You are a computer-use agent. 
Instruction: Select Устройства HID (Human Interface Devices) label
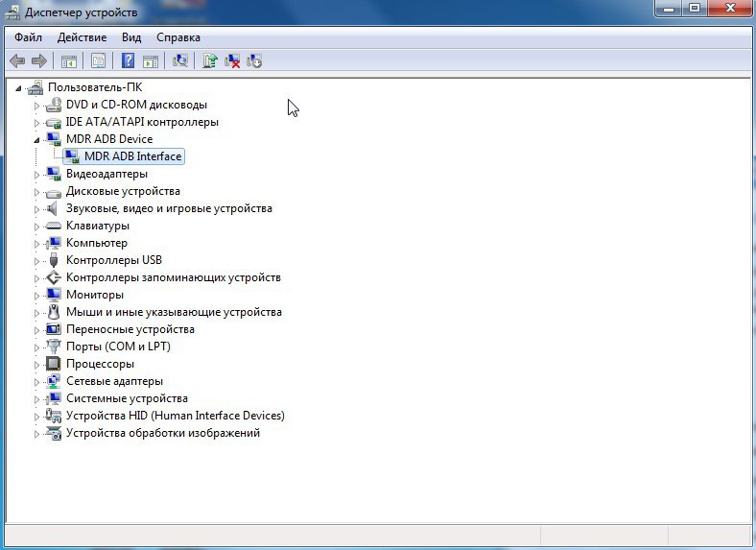click(x=176, y=416)
